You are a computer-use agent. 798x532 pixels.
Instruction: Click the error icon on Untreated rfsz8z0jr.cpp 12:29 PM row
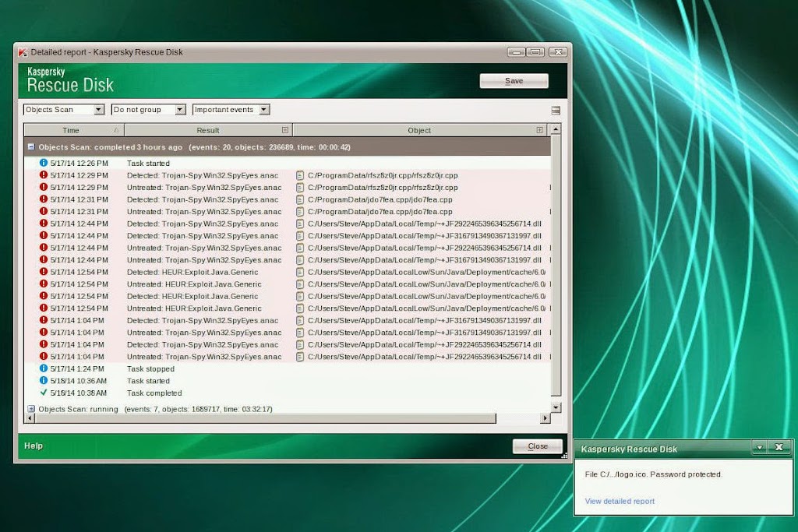pos(44,187)
